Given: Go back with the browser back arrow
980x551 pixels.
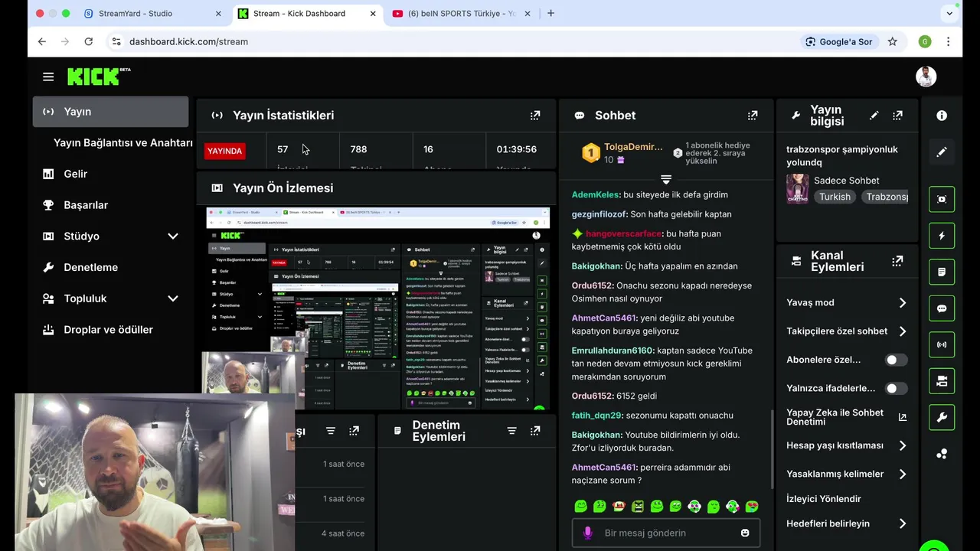Looking at the screenshot, I should [x=42, y=41].
